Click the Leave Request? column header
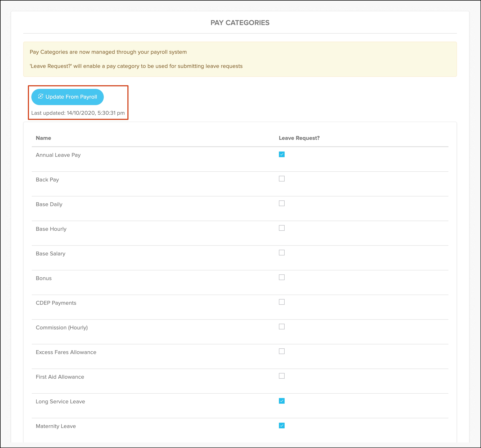481x448 pixels. [x=299, y=138]
